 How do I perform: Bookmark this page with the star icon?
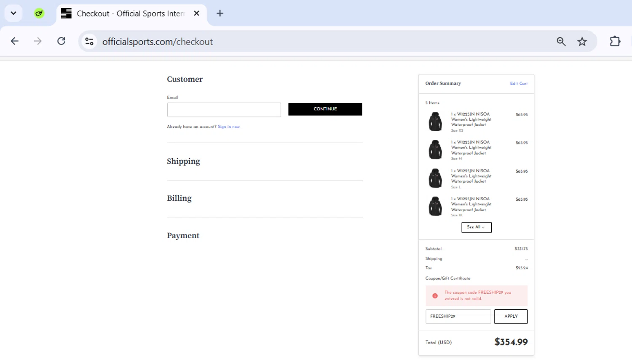click(x=582, y=41)
